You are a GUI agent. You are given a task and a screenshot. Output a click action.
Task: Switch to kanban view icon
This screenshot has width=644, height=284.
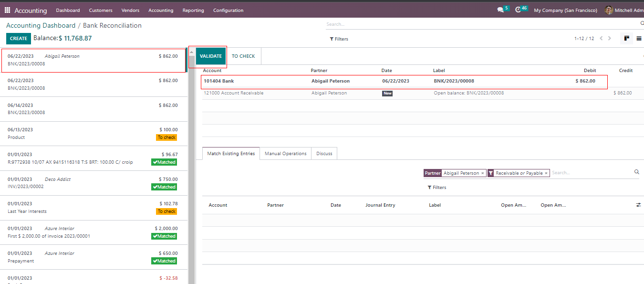click(626, 39)
